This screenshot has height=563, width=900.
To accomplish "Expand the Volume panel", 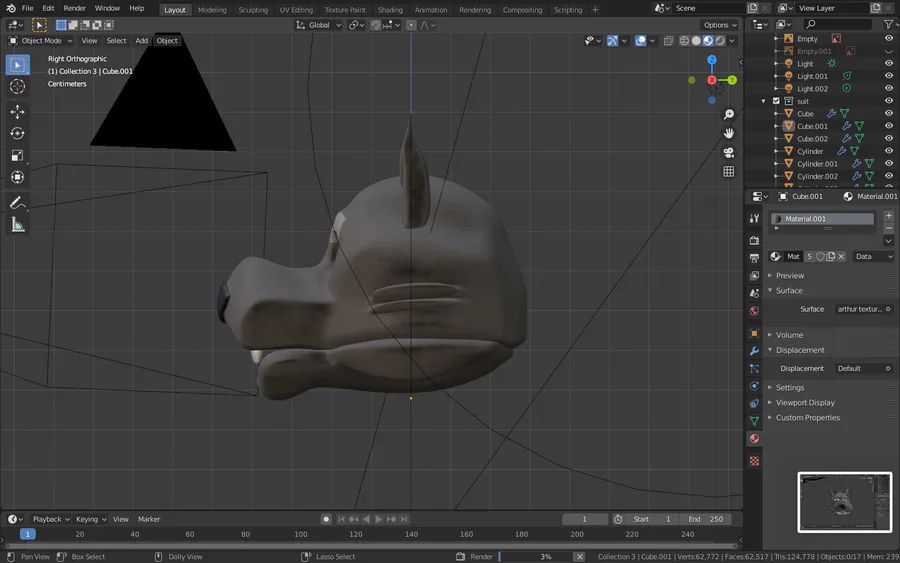I will click(x=789, y=335).
